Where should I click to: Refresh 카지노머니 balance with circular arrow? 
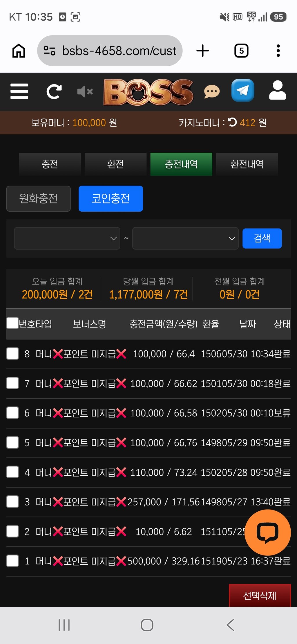point(232,122)
